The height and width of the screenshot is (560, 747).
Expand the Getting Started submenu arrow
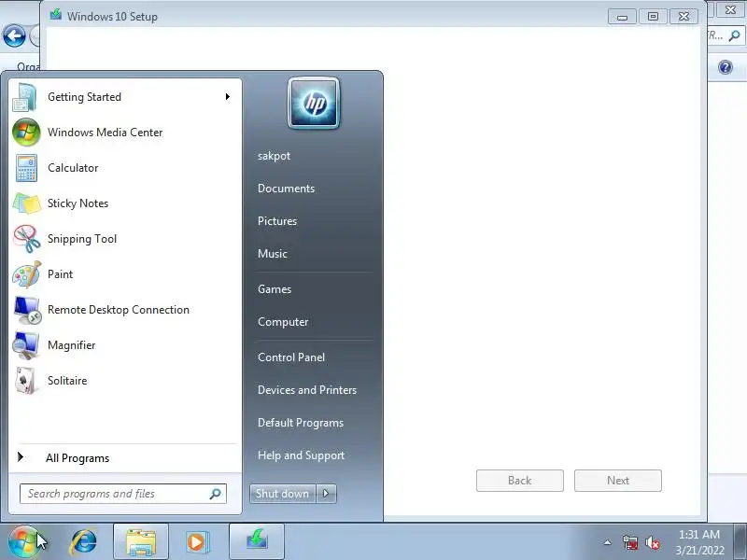[x=228, y=97]
